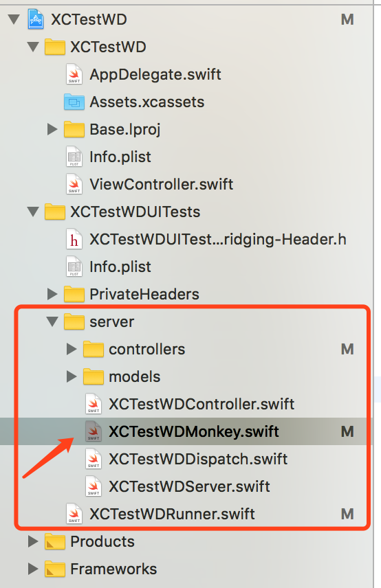Click modified status M beside controllers
381x588 pixels.
coord(347,349)
